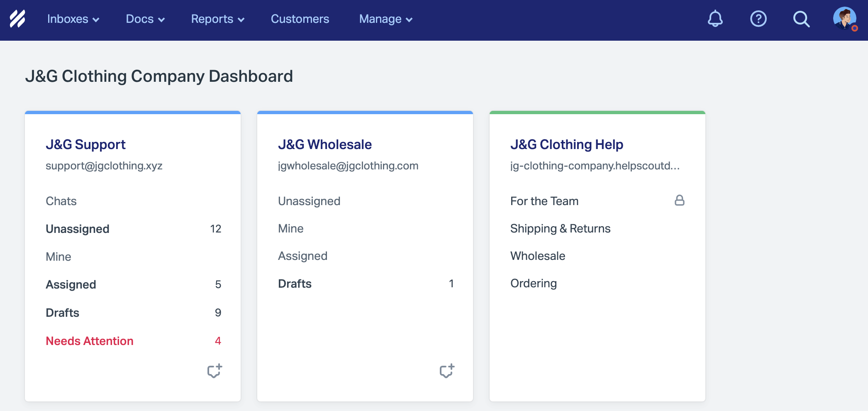The width and height of the screenshot is (868, 411).
Task: Open the notifications bell
Action: pyautogui.click(x=714, y=19)
